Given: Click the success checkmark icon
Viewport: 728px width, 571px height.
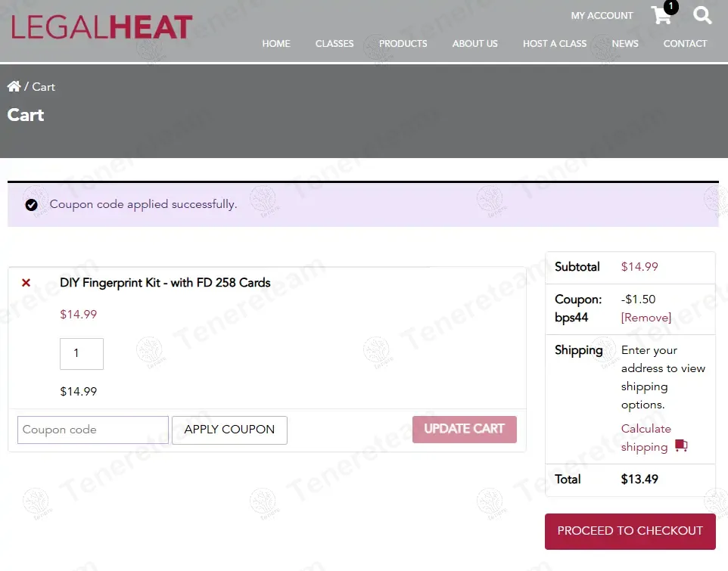Looking at the screenshot, I should point(31,204).
